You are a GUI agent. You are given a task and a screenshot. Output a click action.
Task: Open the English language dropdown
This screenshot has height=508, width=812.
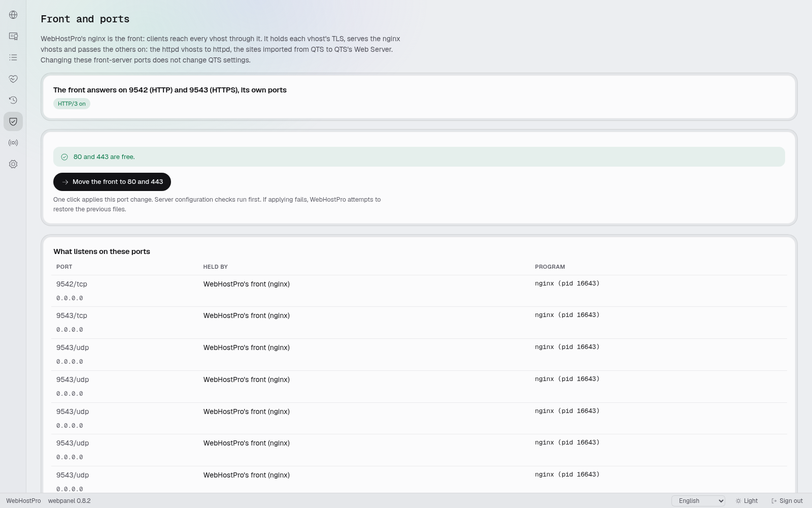point(698,501)
